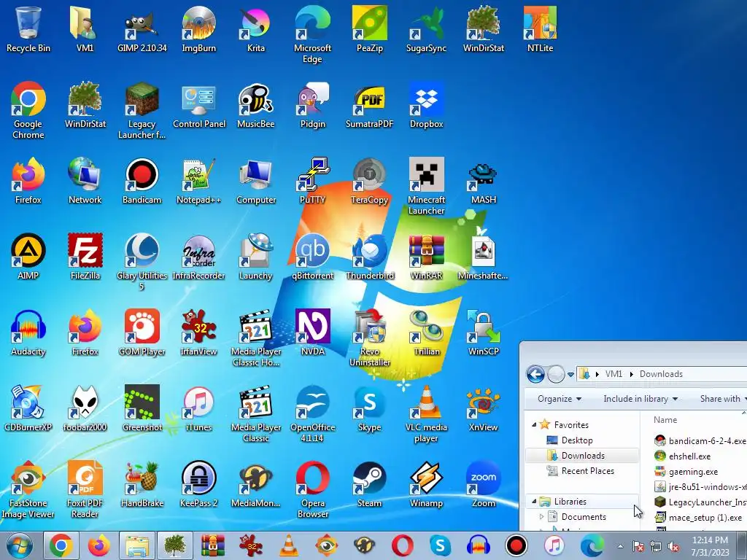
Task: Open the GIMP 2.10.34 desktop shortcut
Action: (142, 28)
